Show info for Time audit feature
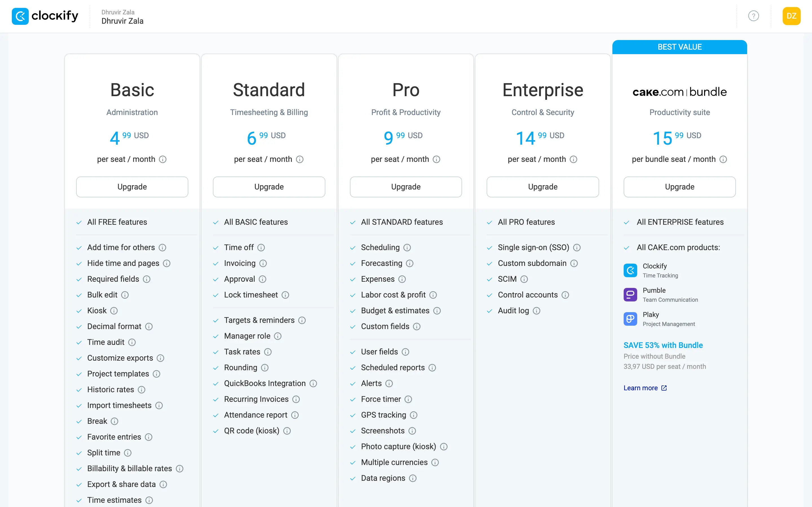The width and height of the screenshot is (812, 507). tap(132, 342)
